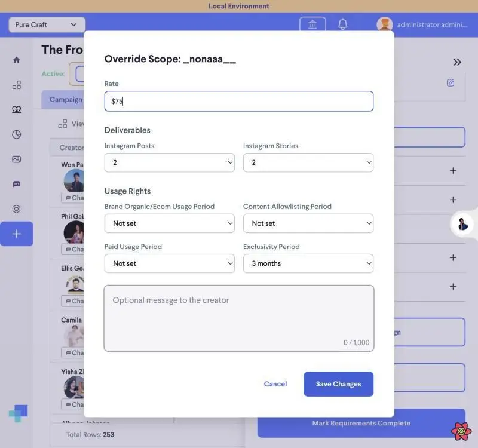
Task: Open the chat messages sidebar icon
Action: [x=17, y=184]
